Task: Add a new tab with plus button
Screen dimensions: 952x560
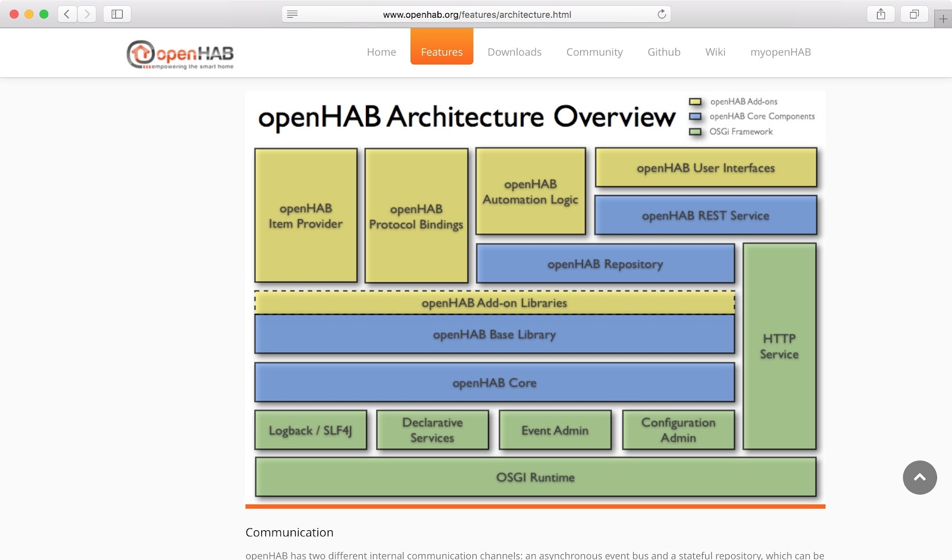Action: pos(943,19)
